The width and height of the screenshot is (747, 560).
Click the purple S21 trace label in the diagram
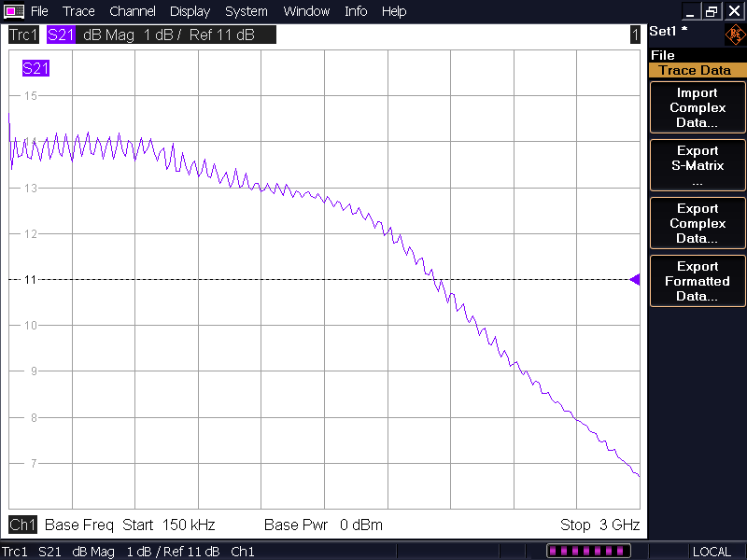[35, 68]
